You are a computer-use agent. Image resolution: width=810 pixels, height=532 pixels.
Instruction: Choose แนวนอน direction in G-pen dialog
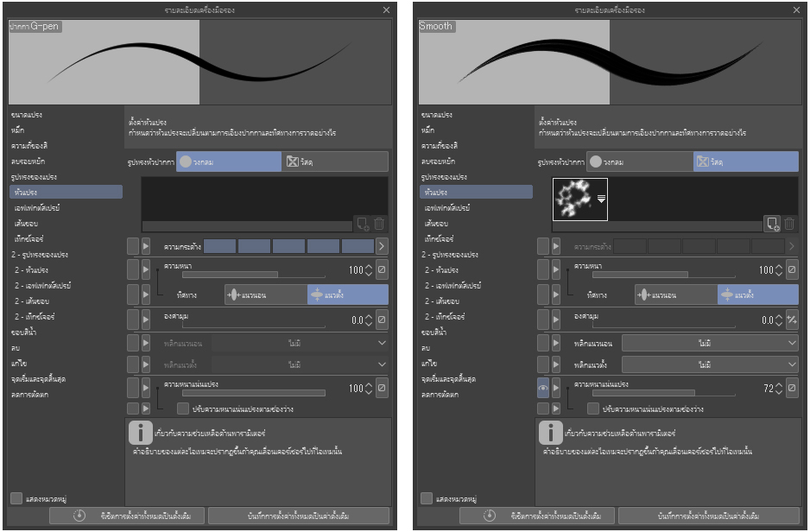coord(265,294)
